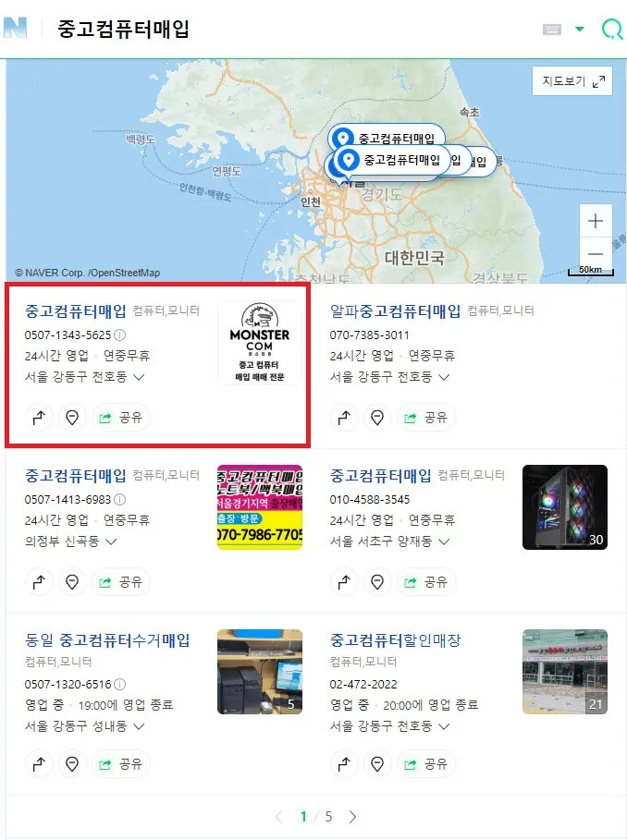This screenshot has height=840, width=627.
Task: Save place pin for the 양재동 listing
Action: [377, 581]
